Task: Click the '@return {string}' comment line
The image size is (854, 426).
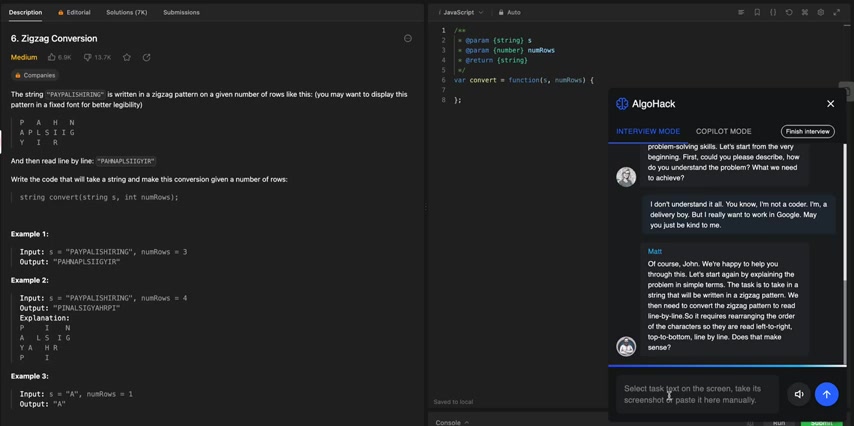Action: [x=492, y=60]
